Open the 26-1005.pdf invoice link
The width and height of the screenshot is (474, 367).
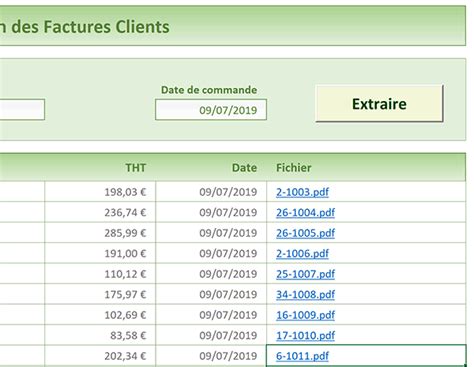(305, 233)
